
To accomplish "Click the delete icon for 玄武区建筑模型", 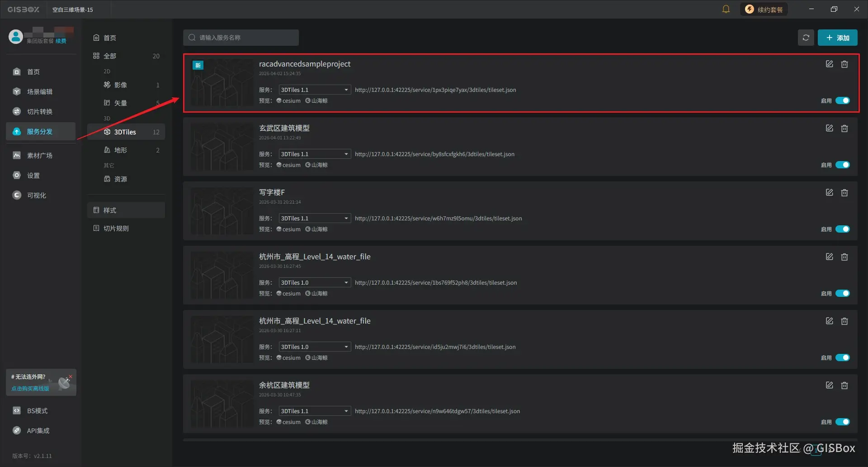I will click(844, 128).
